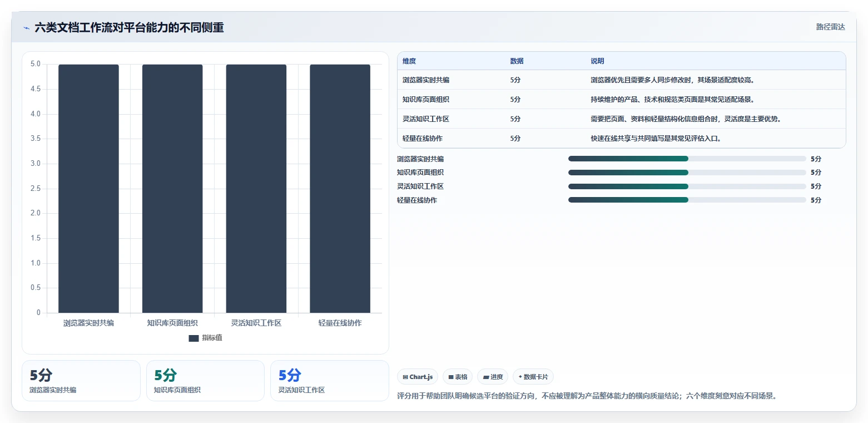Click the dashboard title 六类文档工作流对平台能力的不同侧重

click(x=129, y=28)
